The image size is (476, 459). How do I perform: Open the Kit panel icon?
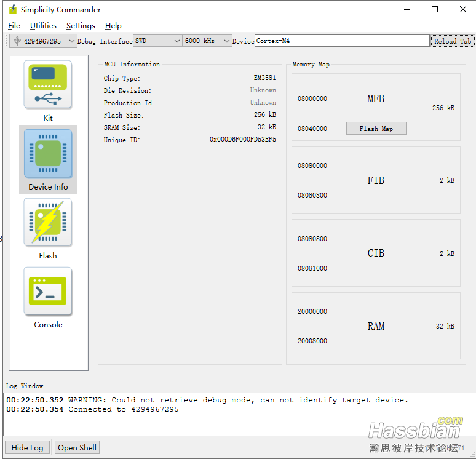coord(48,85)
